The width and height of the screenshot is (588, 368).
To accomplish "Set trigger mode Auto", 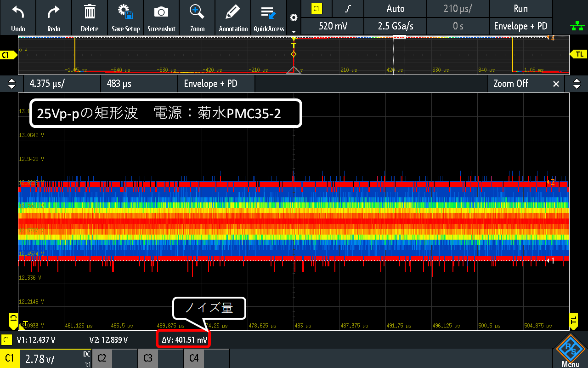I will click(x=395, y=8).
